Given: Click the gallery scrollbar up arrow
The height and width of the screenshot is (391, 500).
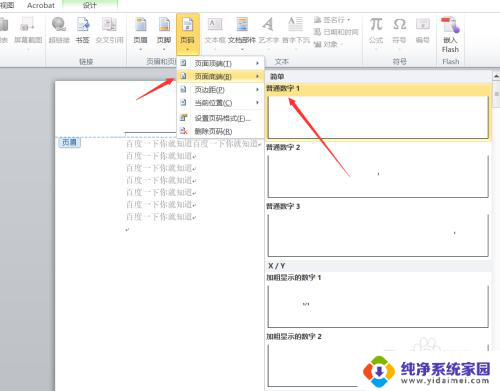Looking at the screenshot, I should click(496, 76).
